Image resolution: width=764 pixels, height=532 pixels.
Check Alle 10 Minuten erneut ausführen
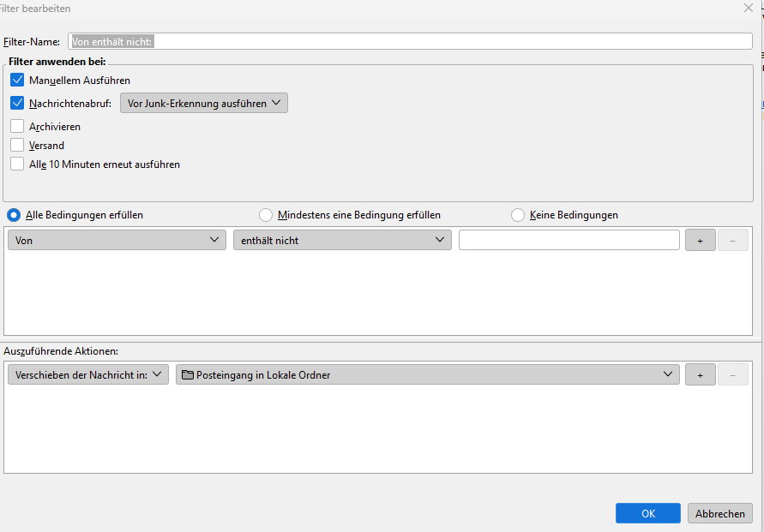[17, 164]
